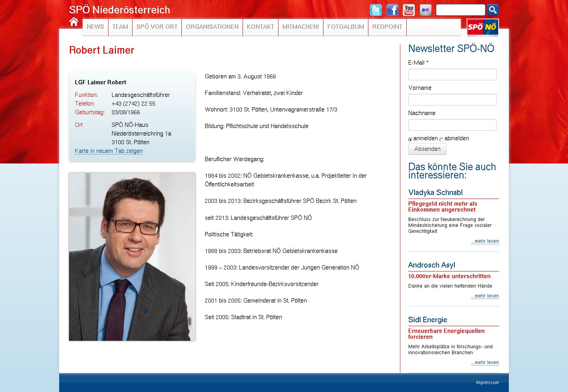Click the 'Robert Laimer' page heading

tap(102, 50)
